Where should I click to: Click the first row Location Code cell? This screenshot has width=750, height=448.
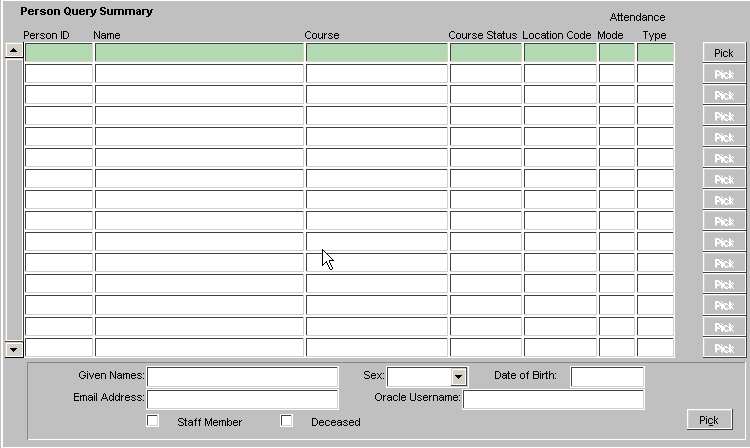[559, 53]
